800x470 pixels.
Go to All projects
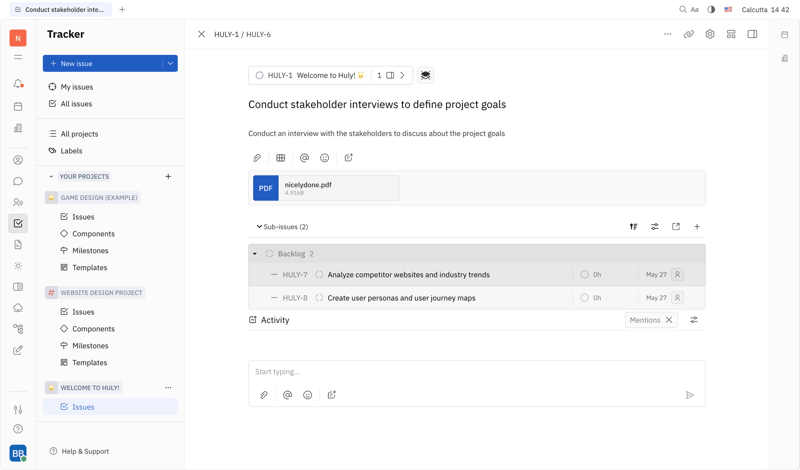(79, 134)
